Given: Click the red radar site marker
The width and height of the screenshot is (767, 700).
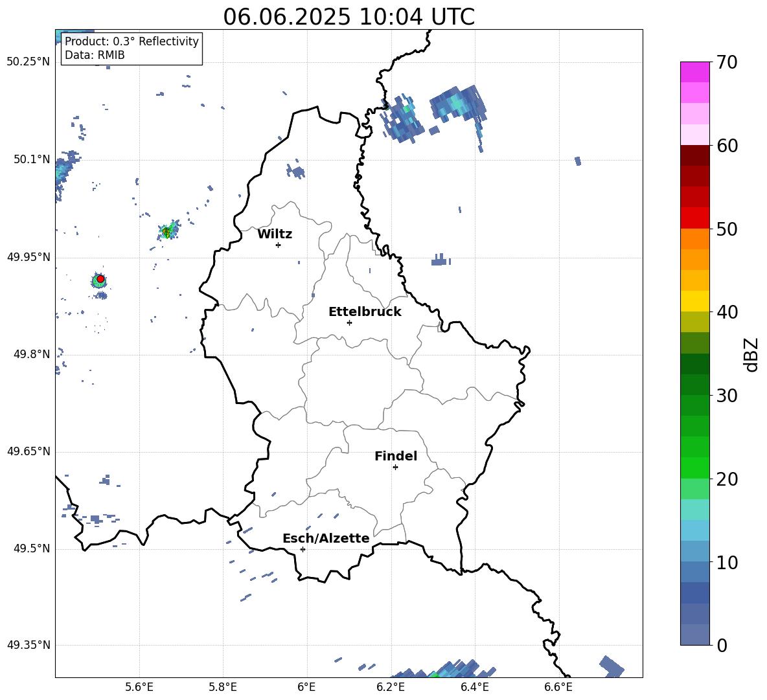Looking at the screenshot, I should point(100,279).
